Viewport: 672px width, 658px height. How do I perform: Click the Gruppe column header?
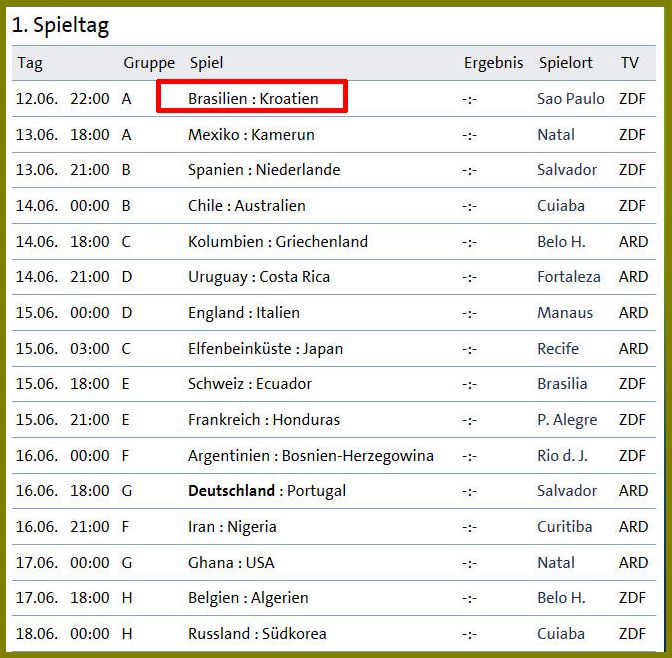(x=149, y=62)
